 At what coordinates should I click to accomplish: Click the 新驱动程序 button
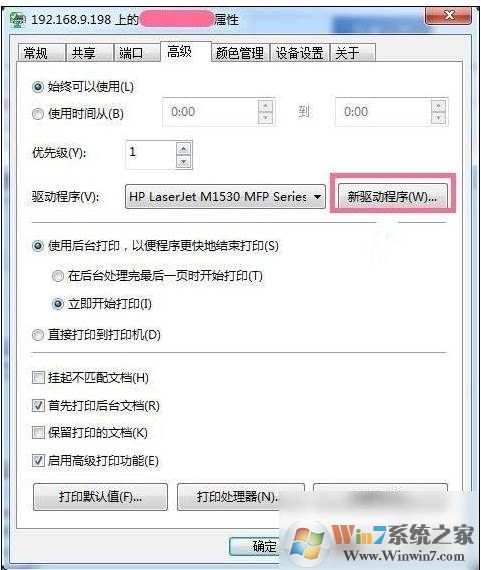click(x=392, y=197)
